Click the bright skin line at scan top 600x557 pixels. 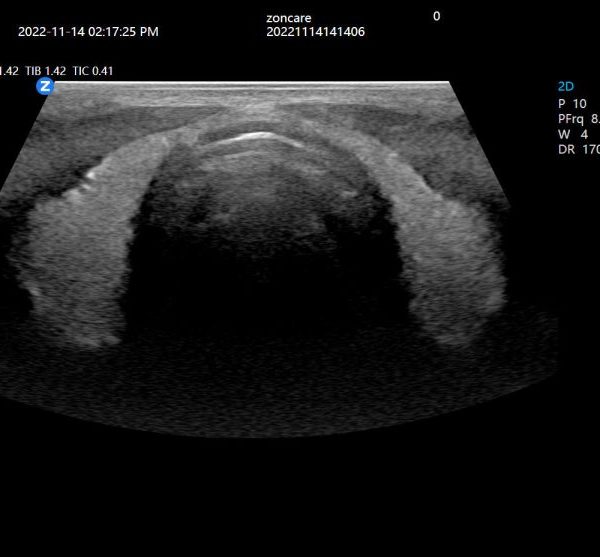point(250,85)
